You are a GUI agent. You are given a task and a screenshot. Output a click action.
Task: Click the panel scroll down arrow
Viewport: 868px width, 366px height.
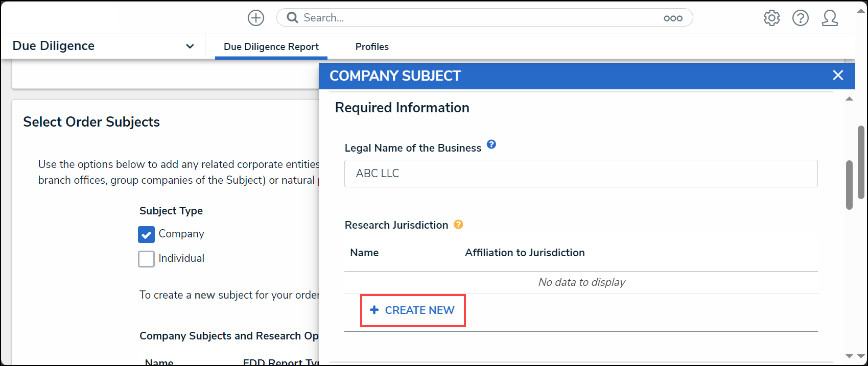tap(849, 356)
